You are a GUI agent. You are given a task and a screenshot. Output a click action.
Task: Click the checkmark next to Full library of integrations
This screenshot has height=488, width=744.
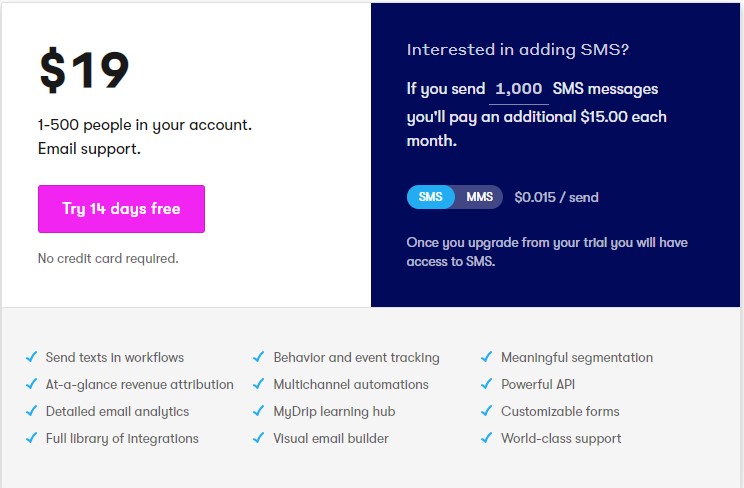point(31,438)
